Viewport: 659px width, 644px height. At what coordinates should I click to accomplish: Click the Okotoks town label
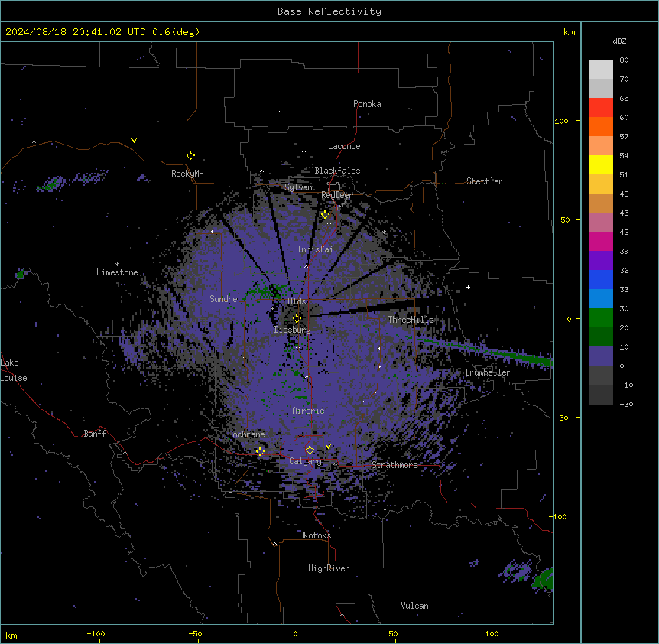point(315,535)
